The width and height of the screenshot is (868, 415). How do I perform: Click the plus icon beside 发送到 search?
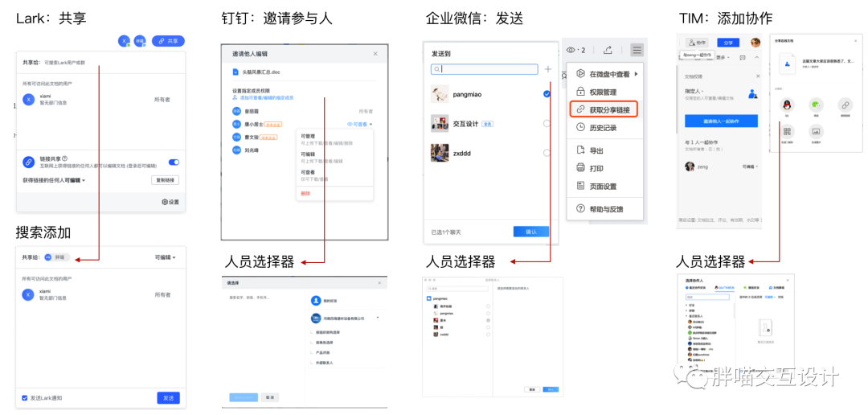tap(548, 69)
